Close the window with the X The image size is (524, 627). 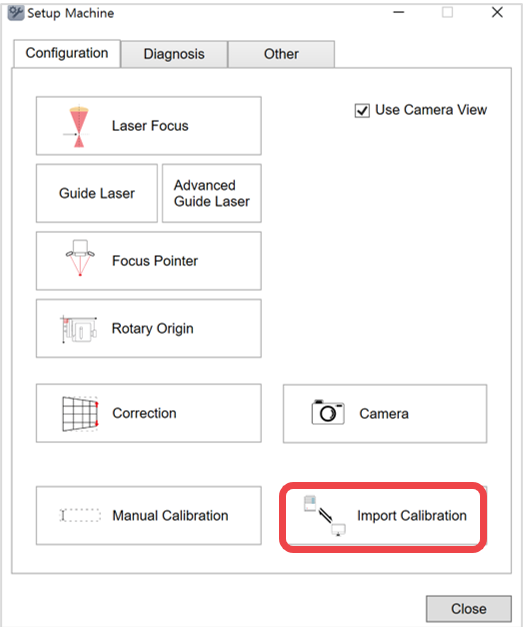coord(497,12)
